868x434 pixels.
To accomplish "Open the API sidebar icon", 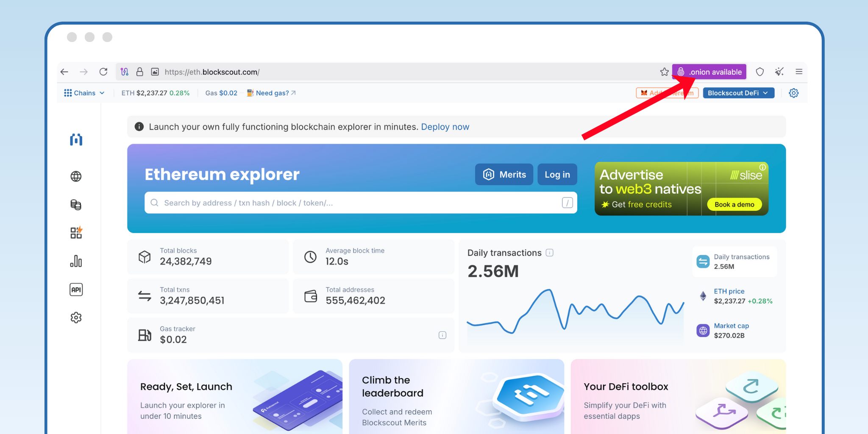I will coord(76,289).
